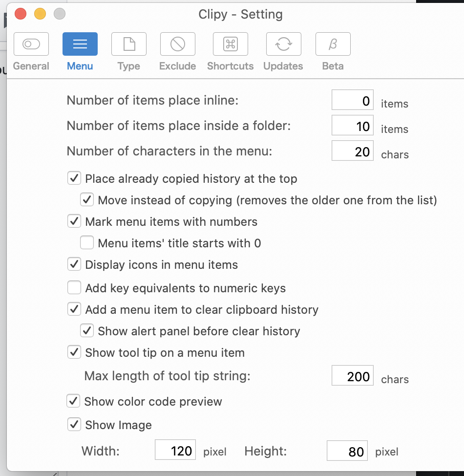This screenshot has width=464, height=476.
Task: Toggle Place already copied history at the top
Action: 74,178
